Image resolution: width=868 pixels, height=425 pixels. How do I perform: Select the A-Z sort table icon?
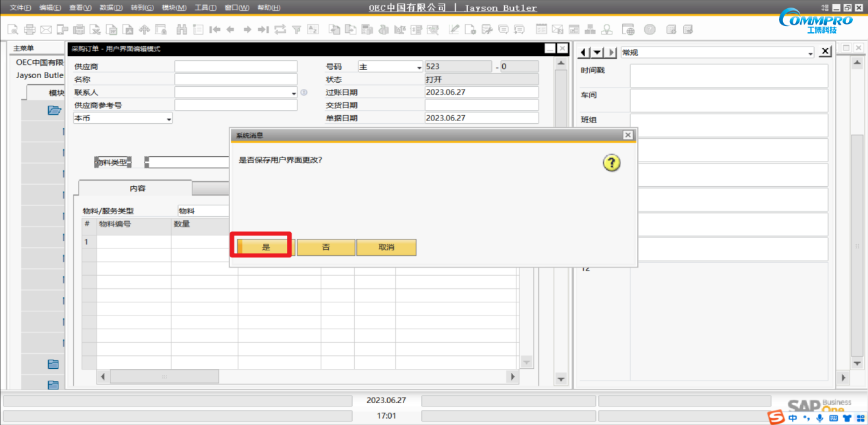pyautogui.click(x=313, y=30)
